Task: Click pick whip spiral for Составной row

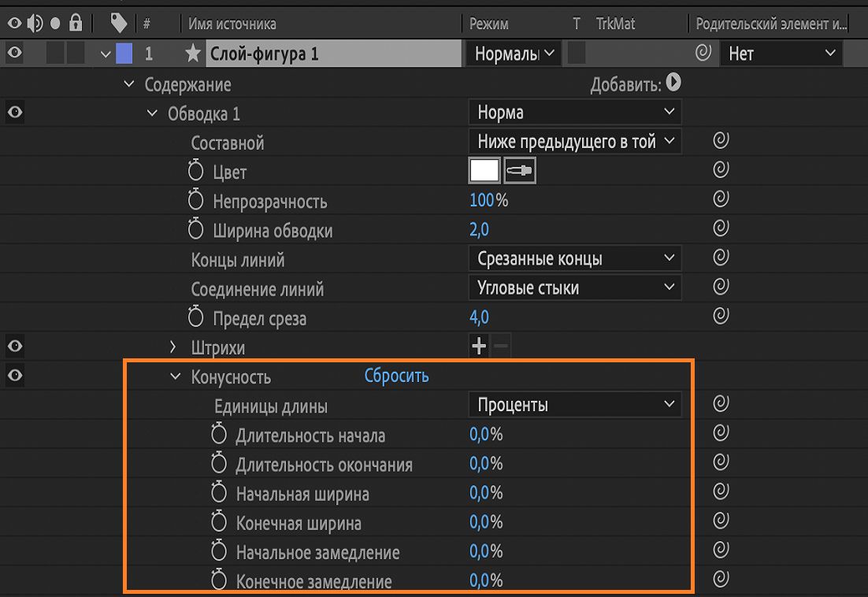Action: [720, 141]
